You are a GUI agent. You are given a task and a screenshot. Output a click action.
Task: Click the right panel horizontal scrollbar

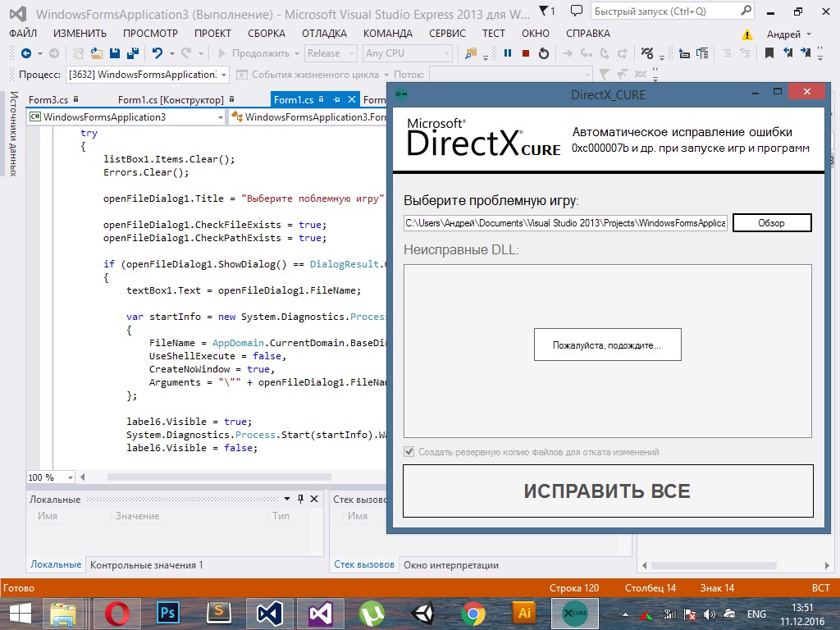pyautogui.click(x=714, y=565)
